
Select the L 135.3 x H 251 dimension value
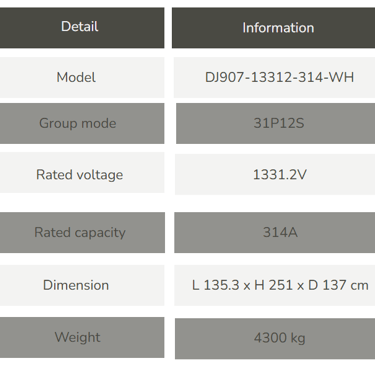tap(275, 285)
